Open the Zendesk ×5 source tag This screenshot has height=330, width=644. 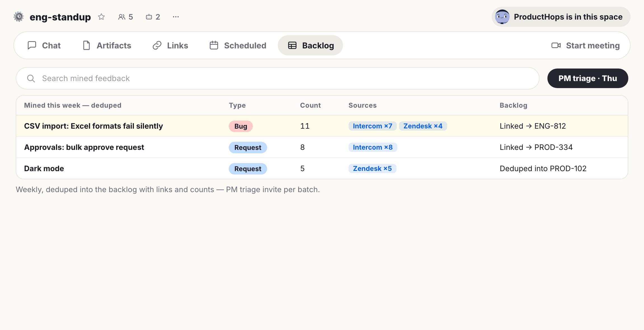pos(372,168)
